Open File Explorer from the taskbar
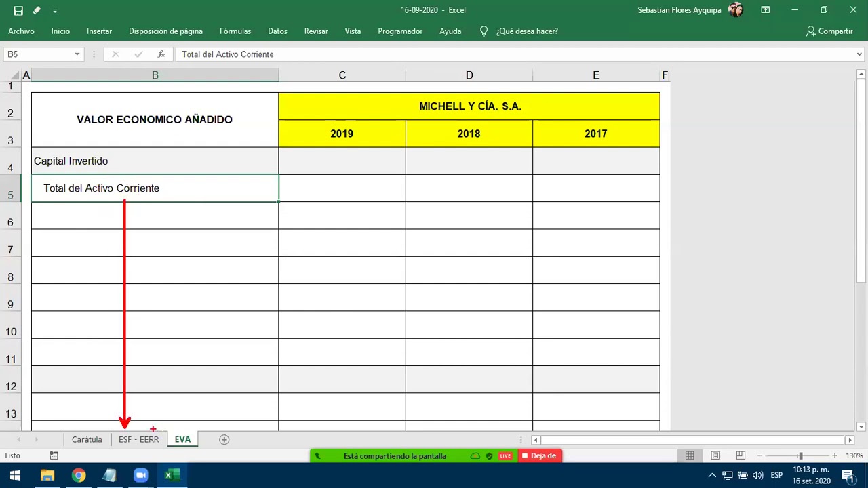 pos(47,475)
